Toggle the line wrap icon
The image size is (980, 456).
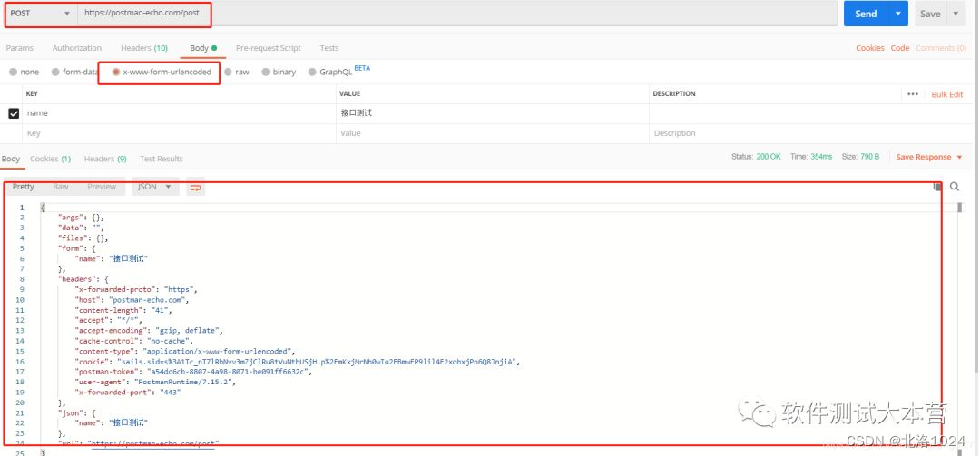[196, 187]
